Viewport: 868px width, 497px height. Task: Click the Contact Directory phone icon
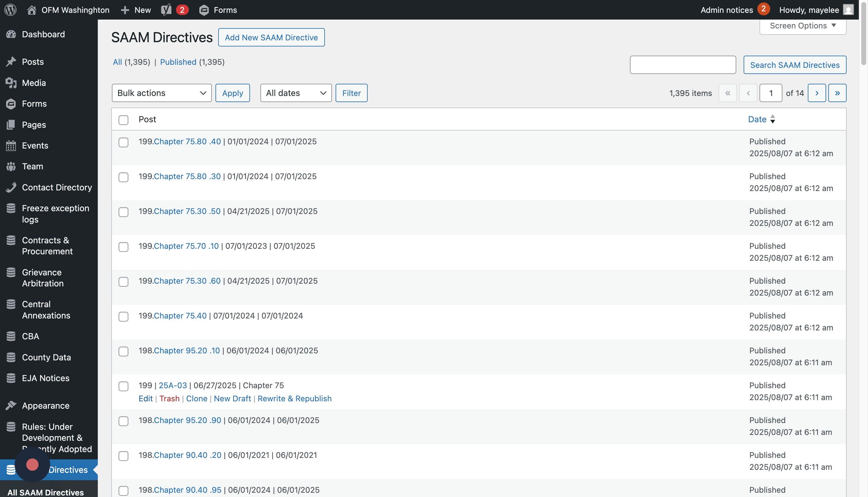[11, 187]
